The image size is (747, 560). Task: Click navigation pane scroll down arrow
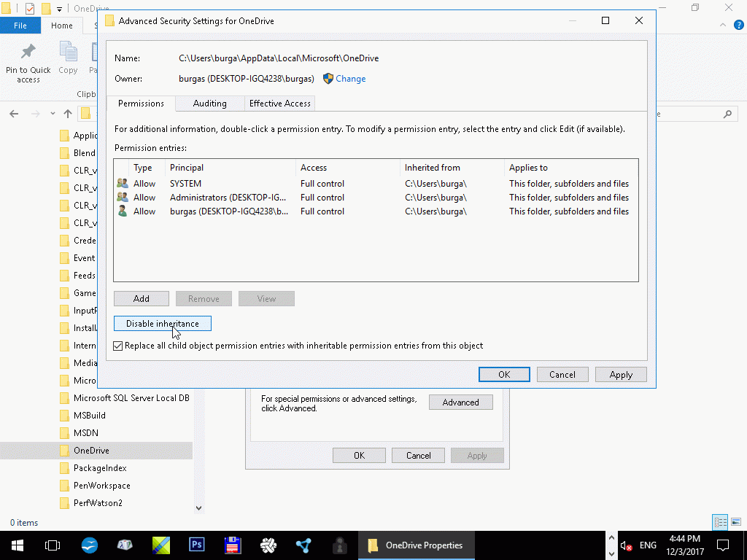tap(198, 508)
